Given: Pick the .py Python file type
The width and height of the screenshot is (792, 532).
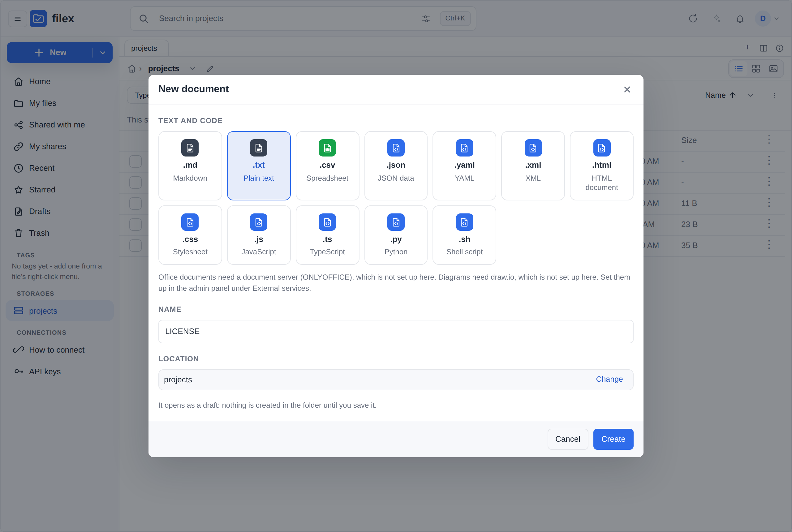Looking at the screenshot, I should [396, 235].
